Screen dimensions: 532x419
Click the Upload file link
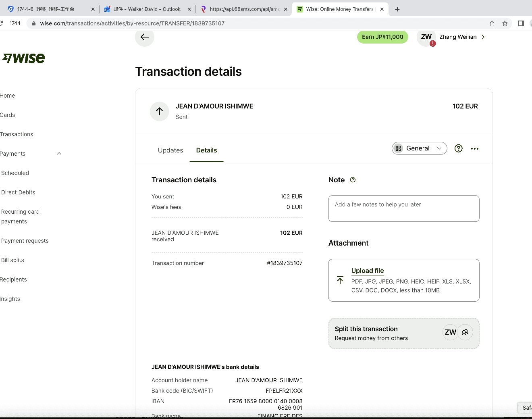(367, 271)
